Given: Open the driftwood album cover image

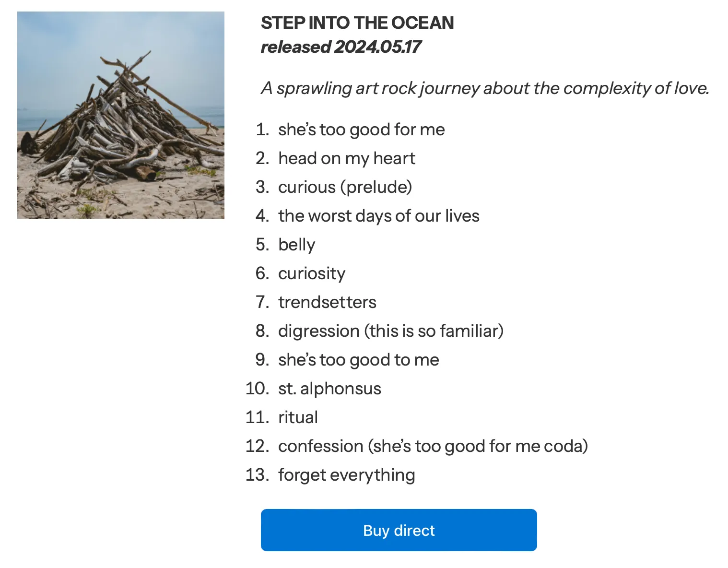Looking at the screenshot, I should pos(121,115).
